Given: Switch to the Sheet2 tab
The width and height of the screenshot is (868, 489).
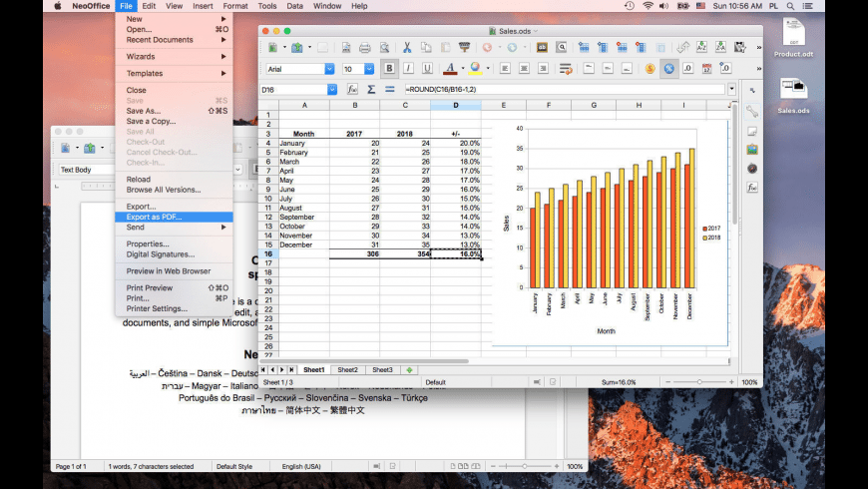Looking at the screenshot, I should (347, 369).
